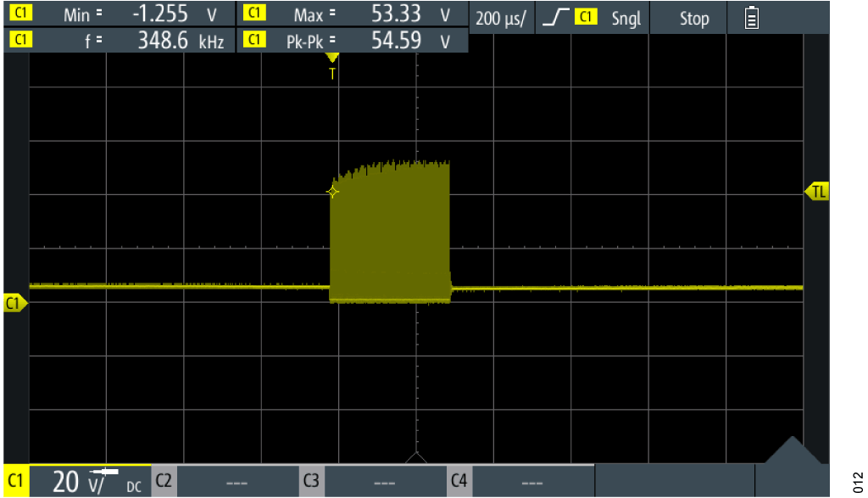
Task: Click the yellow C1 trigger source badge
Action: pyautogui.click(x=585, y=17)
